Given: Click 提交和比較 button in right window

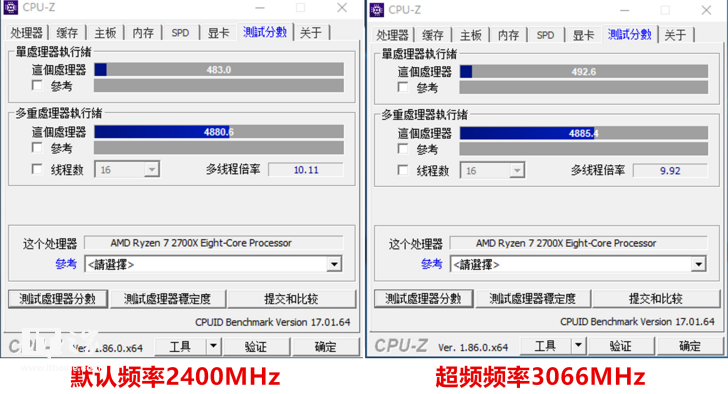Looking at the screenshot, I should click(656, 298).
